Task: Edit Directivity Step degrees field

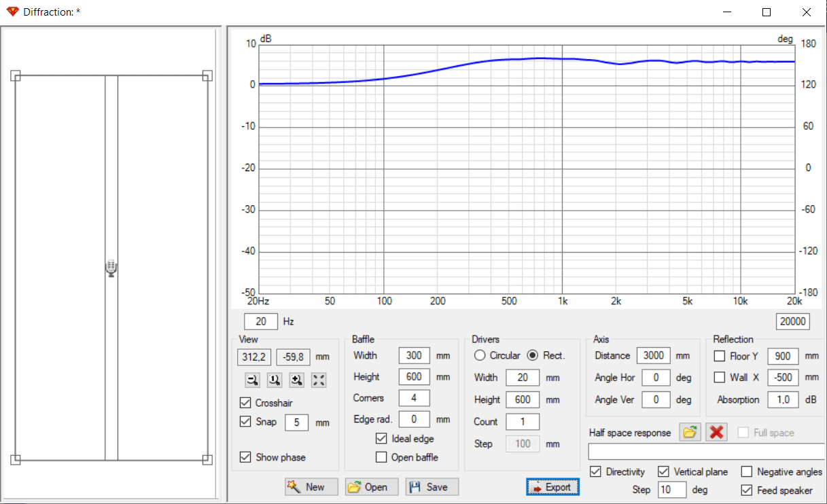Action: 672,490
